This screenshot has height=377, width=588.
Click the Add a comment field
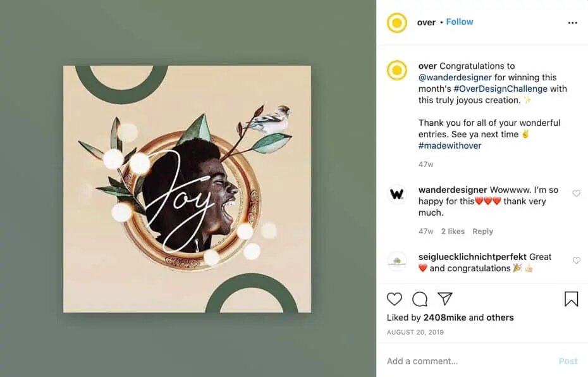[468, 361]
